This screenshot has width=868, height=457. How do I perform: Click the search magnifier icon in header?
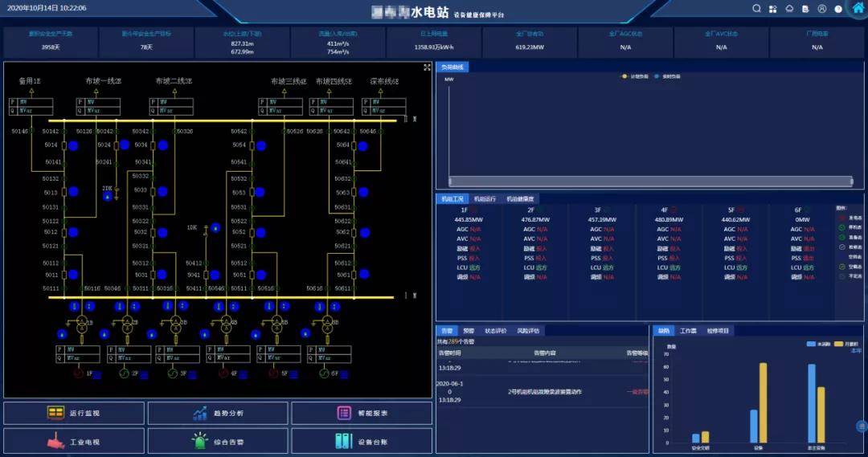[x=756, y=9]
